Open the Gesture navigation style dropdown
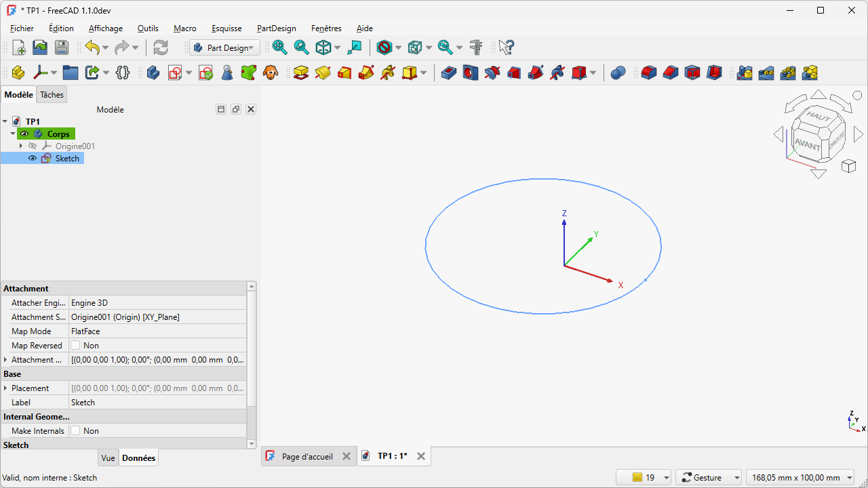This screenshot has height=488, width=868. coord(709,478)
